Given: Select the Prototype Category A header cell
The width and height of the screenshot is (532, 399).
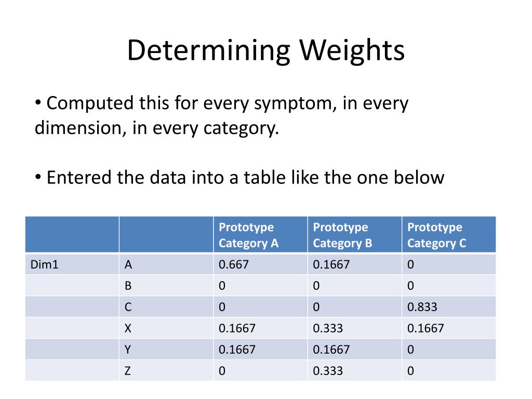Looking at the screenshot, I should [261, 234].
